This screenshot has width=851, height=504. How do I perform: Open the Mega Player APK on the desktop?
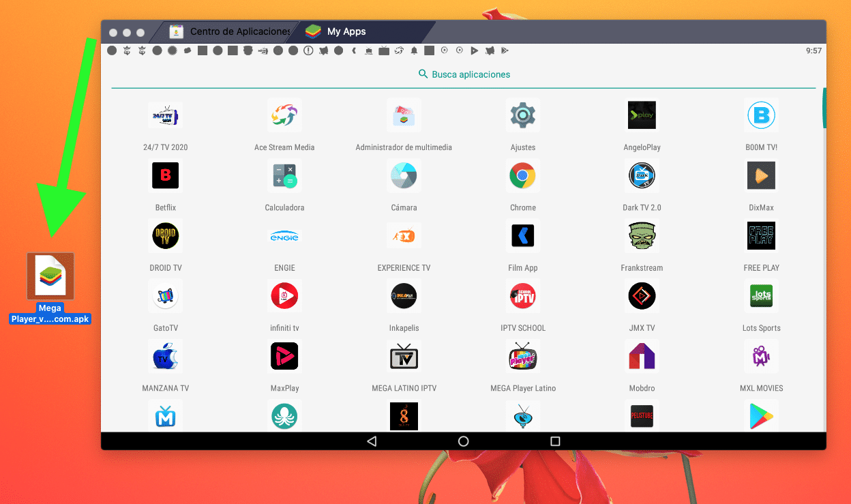pos(50,276)
